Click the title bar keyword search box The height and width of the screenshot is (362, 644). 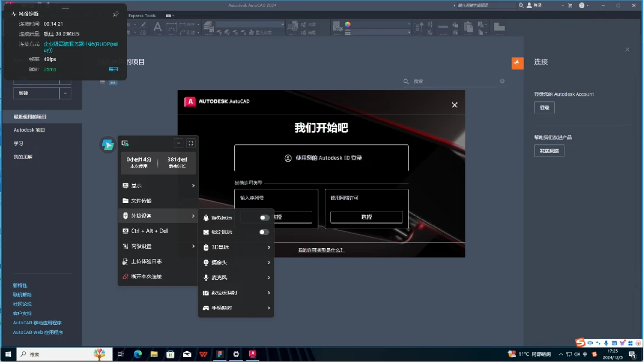(x=486, y=5)
